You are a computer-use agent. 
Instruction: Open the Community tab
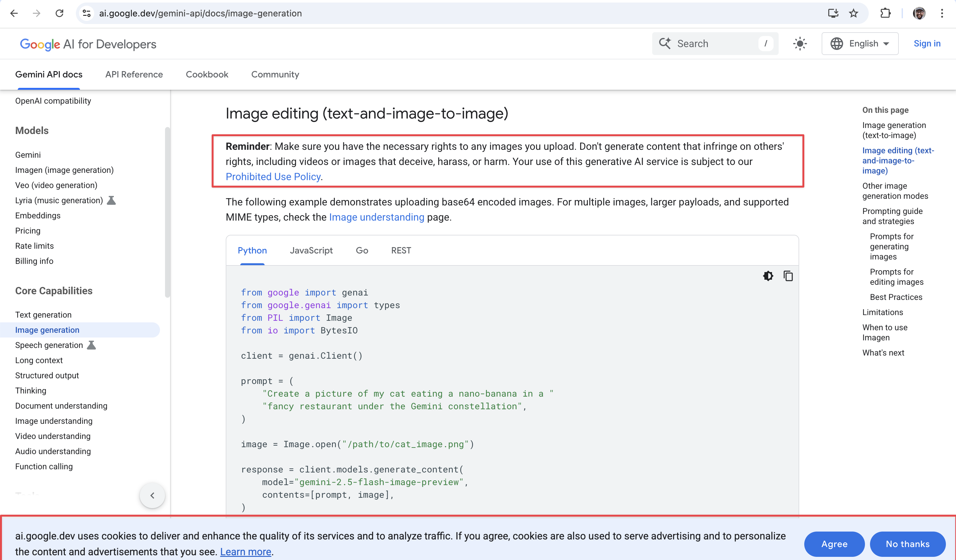pos(275,74)
